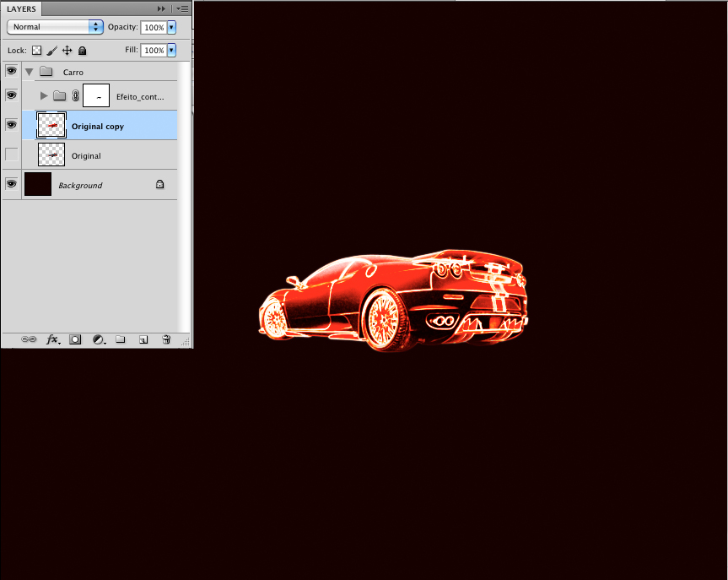Hide the Original copy layer
728x580 pixels.
click(12, 125)
